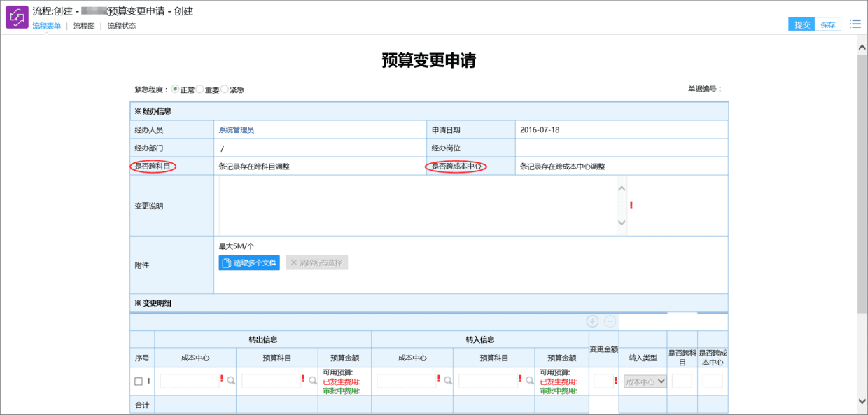The height and width of the screenshot is (415, 868).
Task: Click search icon for 转入 成本中心
Action: click(447, 381)
